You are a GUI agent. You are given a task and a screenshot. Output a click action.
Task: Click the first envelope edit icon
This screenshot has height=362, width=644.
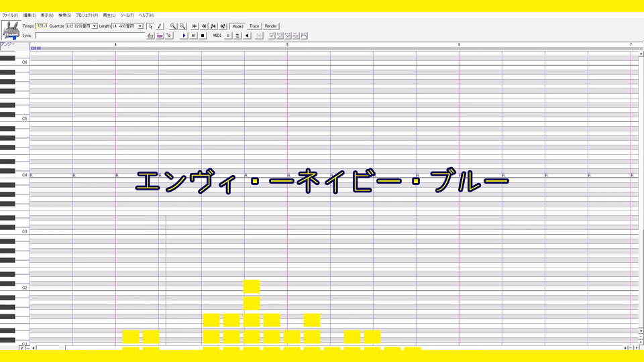tap(272, 36)
